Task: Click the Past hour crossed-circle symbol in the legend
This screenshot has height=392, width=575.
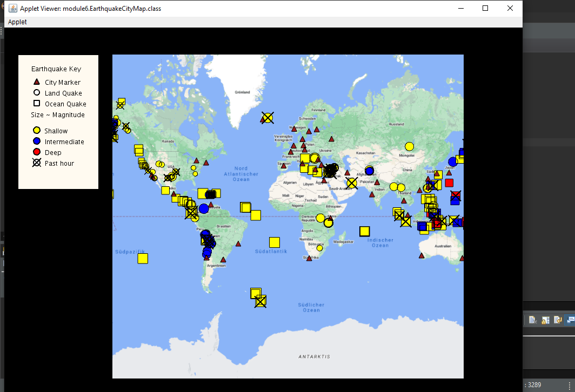Action: [36, 163]
